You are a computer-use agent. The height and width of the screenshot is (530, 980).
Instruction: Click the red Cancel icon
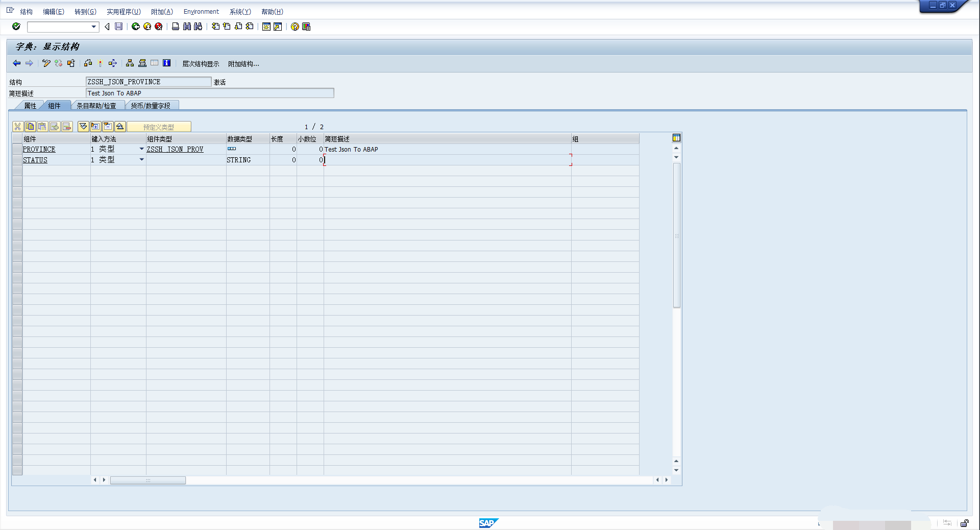[x=159, y=27]
